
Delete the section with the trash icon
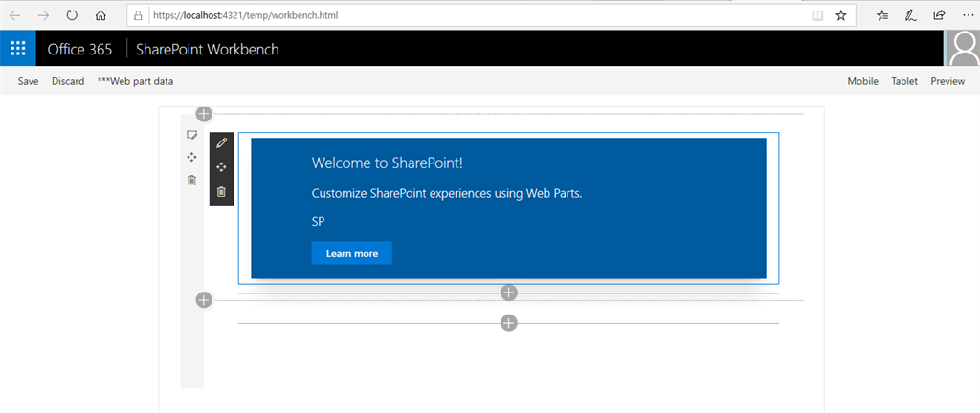point(191,181)
